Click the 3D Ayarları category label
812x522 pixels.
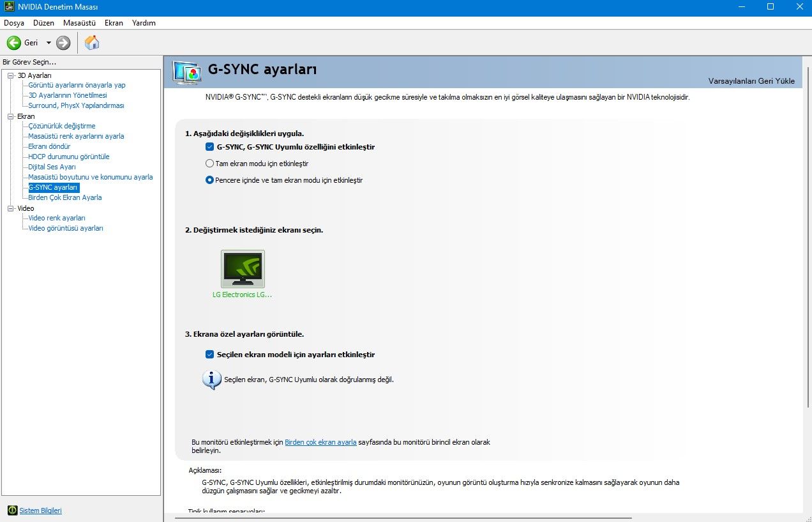click(x=34, y=76)
